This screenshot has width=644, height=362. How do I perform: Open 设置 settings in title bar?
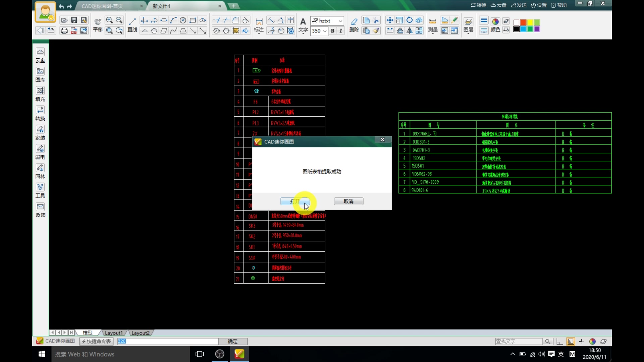click(539, 5)
